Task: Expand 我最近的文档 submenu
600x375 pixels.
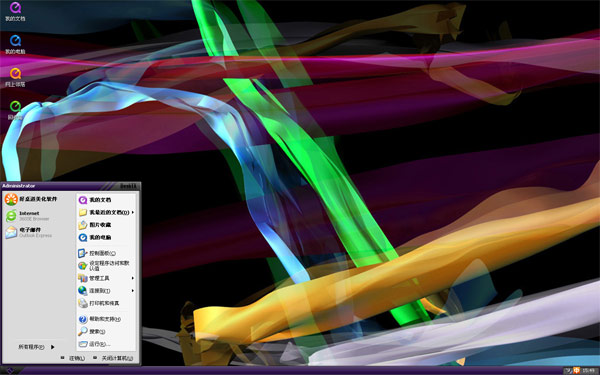Action: tap(106, 212)
